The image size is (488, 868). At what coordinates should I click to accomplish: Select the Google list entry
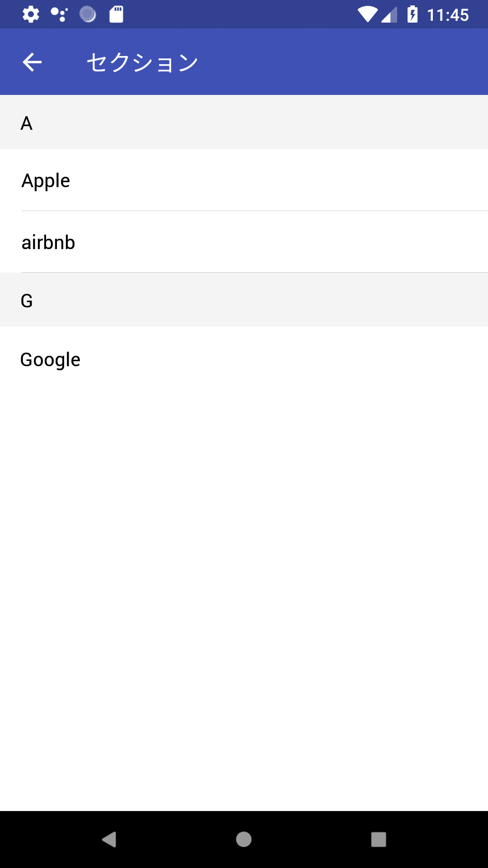(x=50, y=359)
